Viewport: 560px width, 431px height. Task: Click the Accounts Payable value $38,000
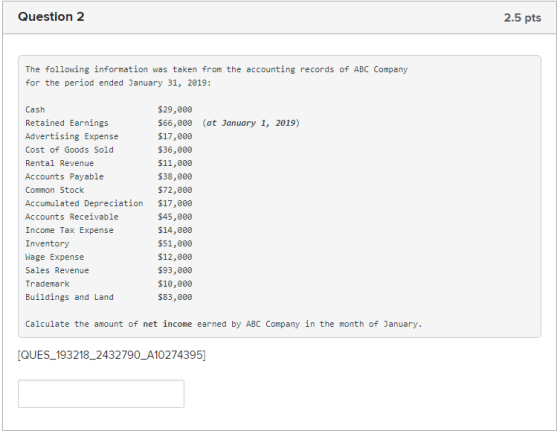click(175, 176)
